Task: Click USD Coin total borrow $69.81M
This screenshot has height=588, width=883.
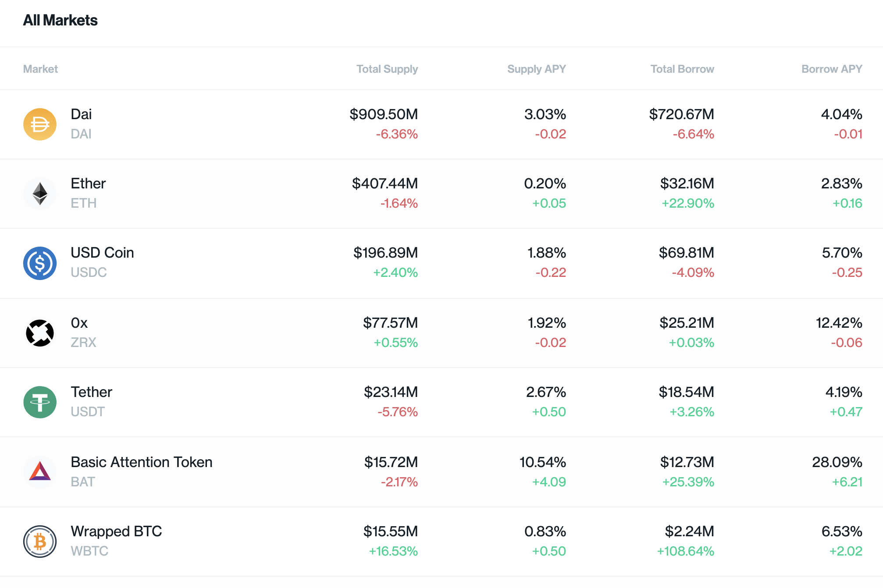Action: click(687, 253)
